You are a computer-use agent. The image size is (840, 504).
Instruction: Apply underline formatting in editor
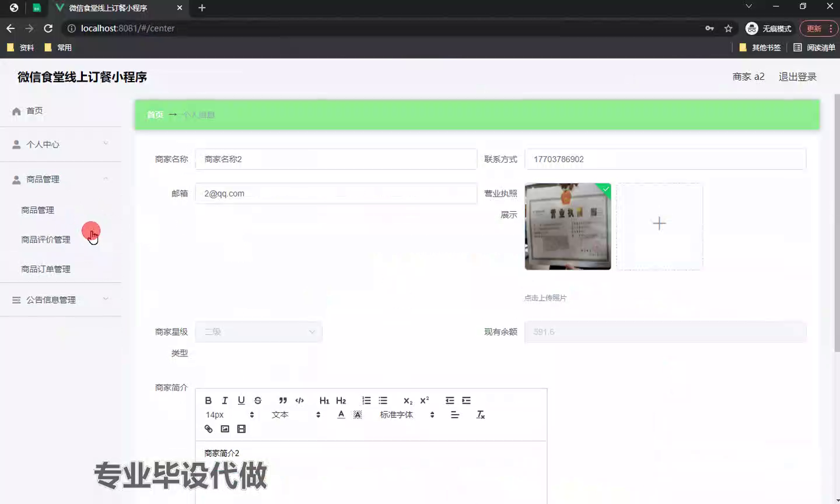241,401
